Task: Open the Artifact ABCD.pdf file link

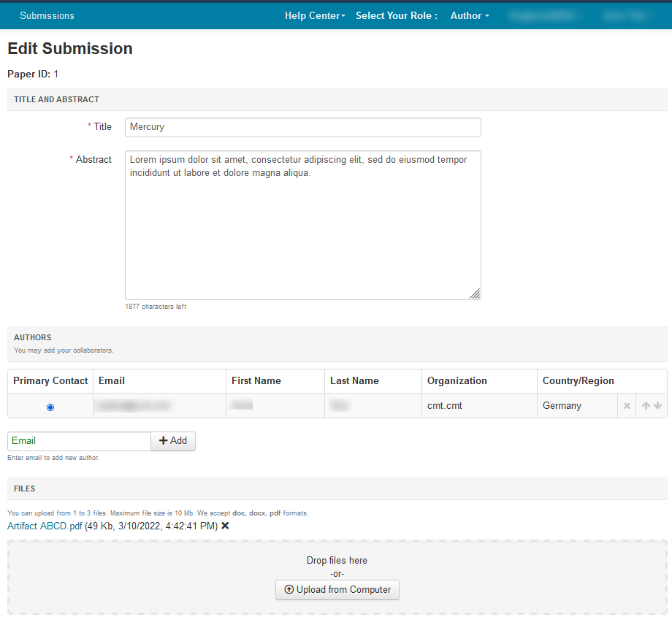Action: click(x=45, y=526)
